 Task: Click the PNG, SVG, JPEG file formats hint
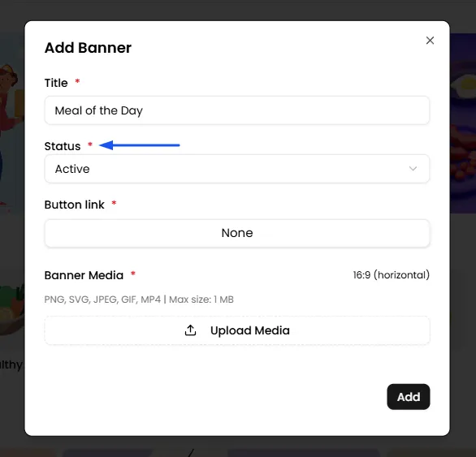click(139, 300)
